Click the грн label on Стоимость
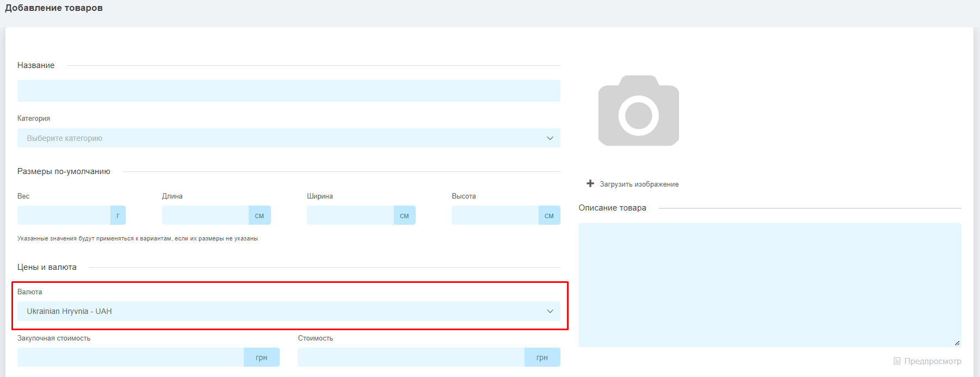 click(x=543, y=357)
